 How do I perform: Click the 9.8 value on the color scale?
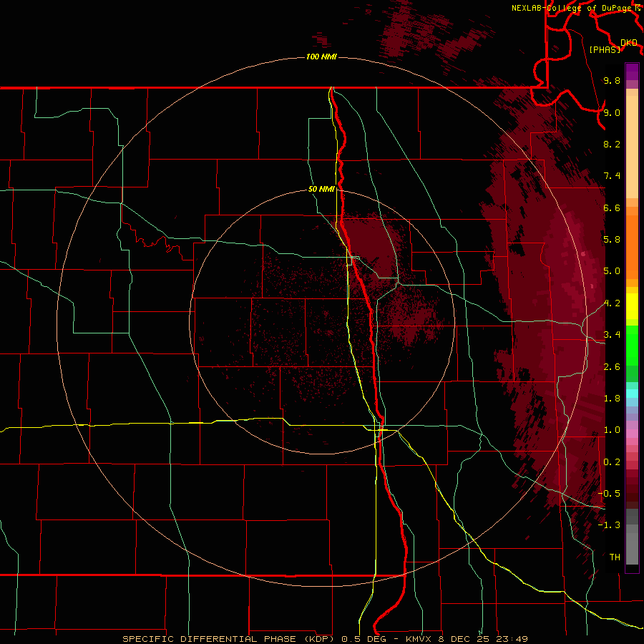tap(612, 81)
